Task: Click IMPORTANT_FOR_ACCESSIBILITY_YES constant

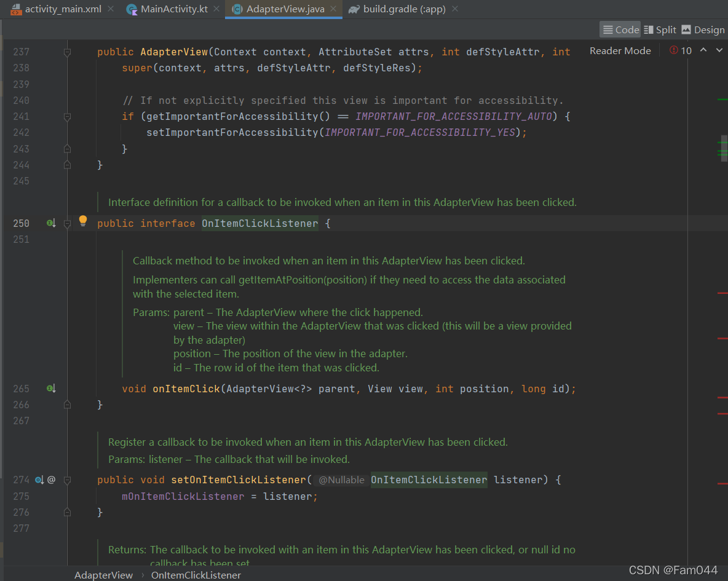Action: [x=420, y=132]
